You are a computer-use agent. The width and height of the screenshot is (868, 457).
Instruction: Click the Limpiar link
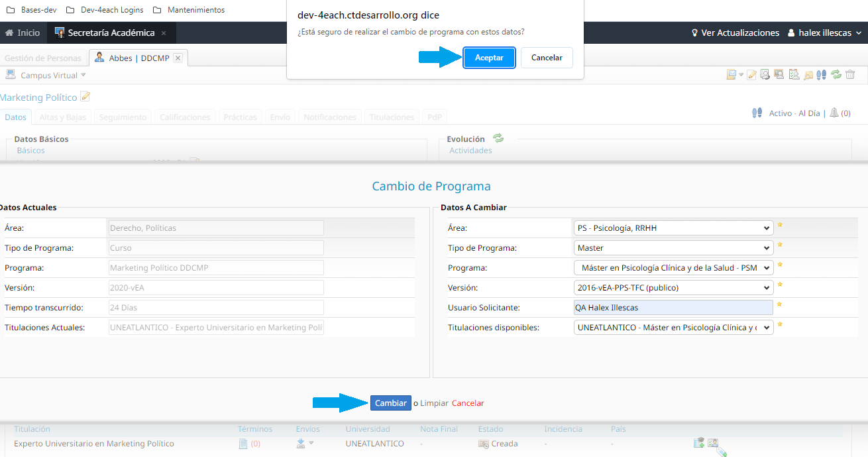(x=434, y=403)
